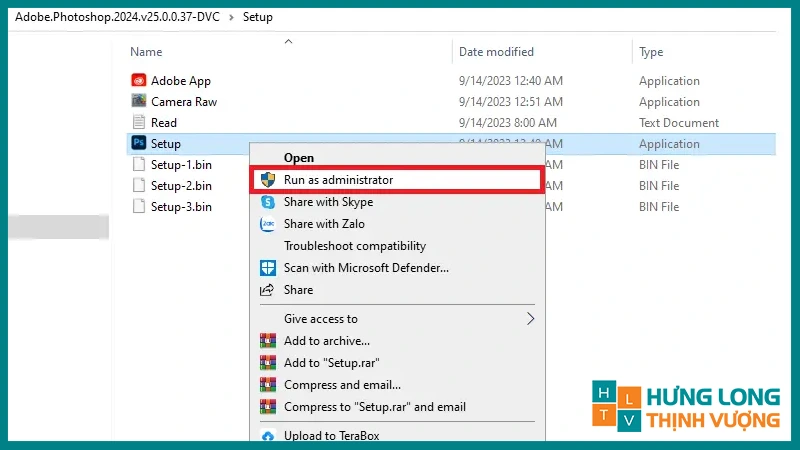The image size is (800, 450).
Task: Select Troubleshoot compatibility
Action: point(355,246)
